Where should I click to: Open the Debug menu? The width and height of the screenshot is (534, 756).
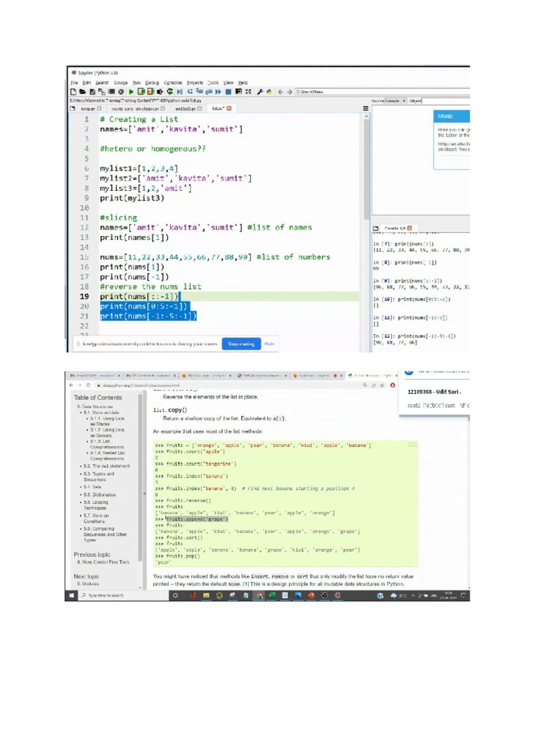coord(152,83)
